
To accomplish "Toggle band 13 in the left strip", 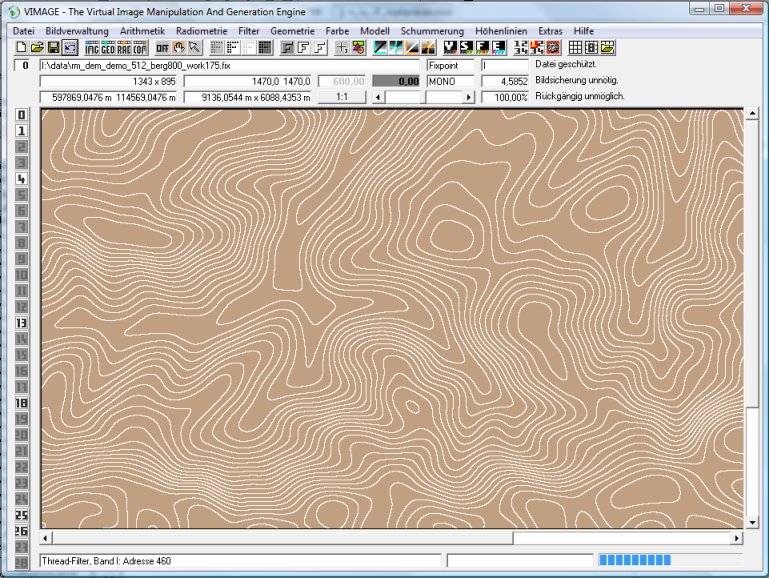I will [x=21, y=323].
